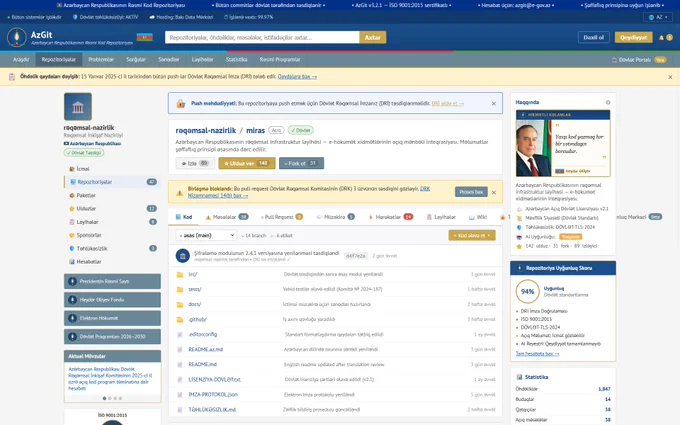Open the əsas (main) branch dropdown
Image resolution: width=680 pixels, height=425 pixels.
(206, 235)
